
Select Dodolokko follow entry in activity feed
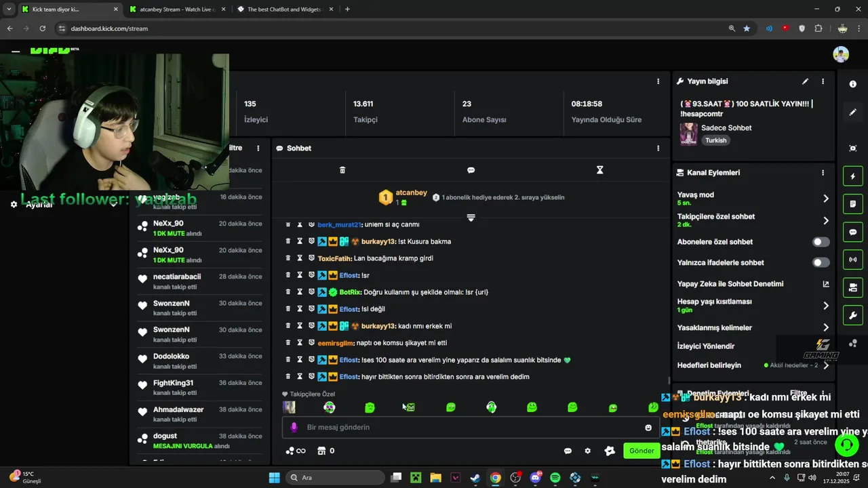tap(199, 361)
